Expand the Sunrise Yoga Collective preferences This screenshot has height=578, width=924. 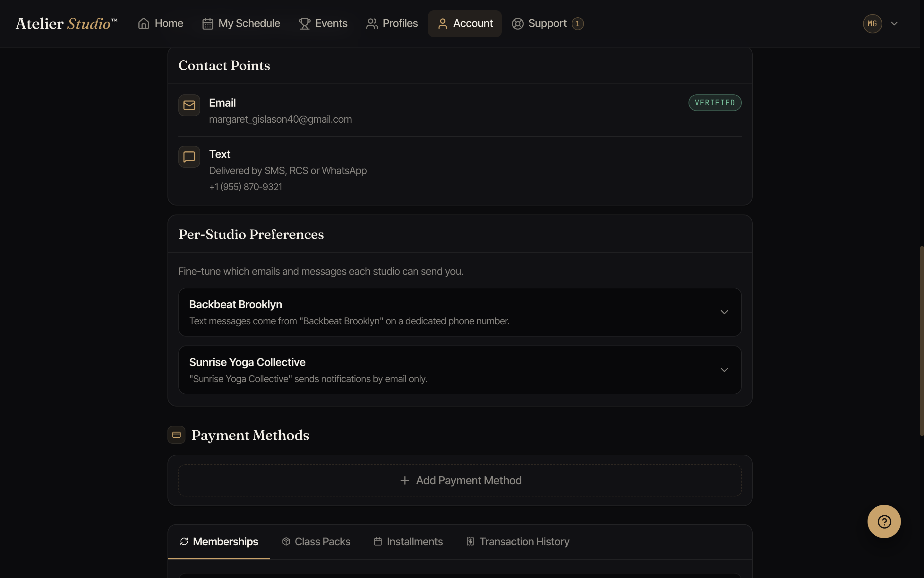click(x=460, y=370)
